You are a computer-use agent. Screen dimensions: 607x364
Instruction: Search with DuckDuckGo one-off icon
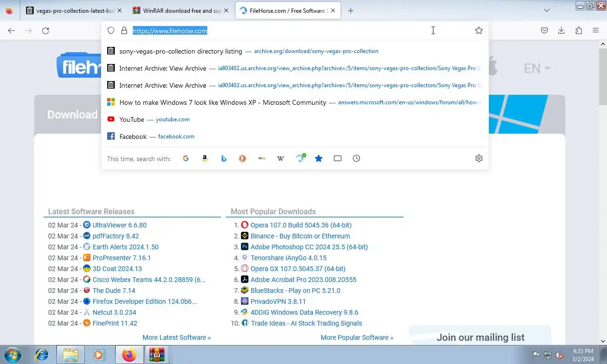click(243, 158)
